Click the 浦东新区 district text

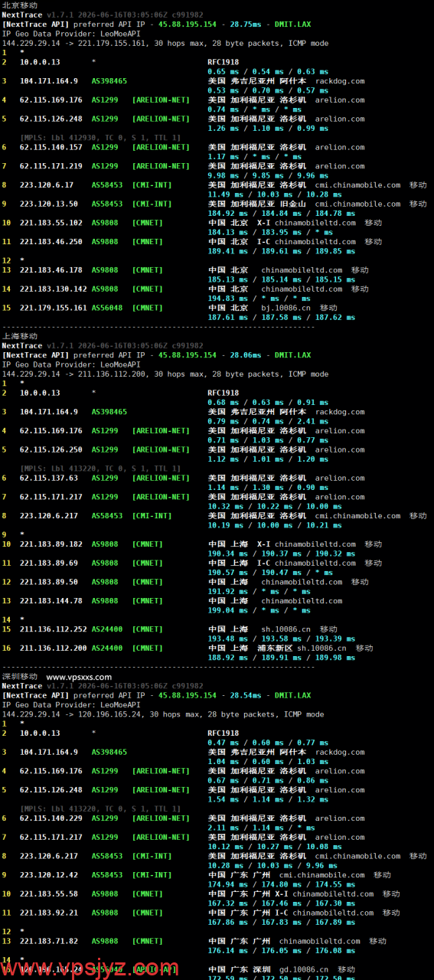coord(275,648)
